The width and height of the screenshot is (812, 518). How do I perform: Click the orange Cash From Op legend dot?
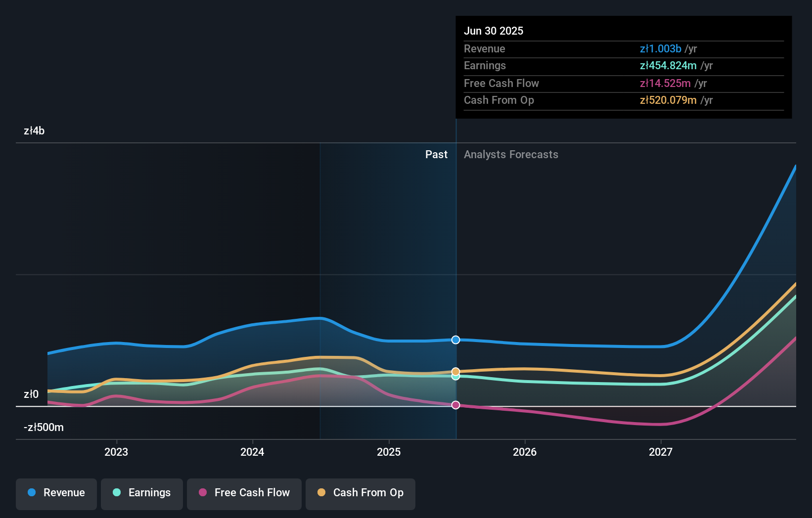coord(322,493)
